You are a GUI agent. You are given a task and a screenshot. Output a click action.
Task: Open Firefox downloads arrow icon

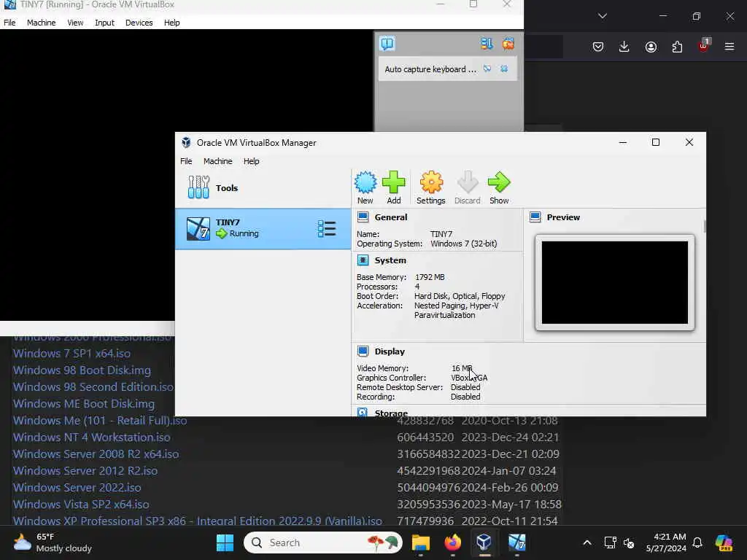click(x=624, y=47)
